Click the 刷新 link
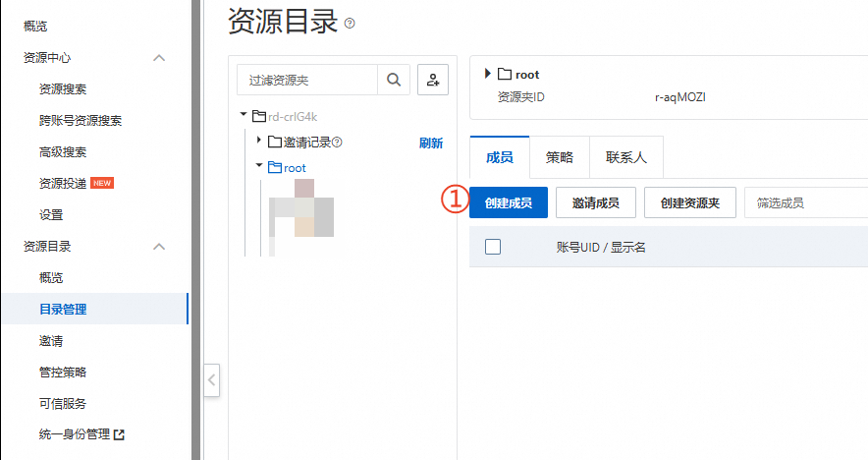Screen dimensions: 868x460 pos(431,143)
